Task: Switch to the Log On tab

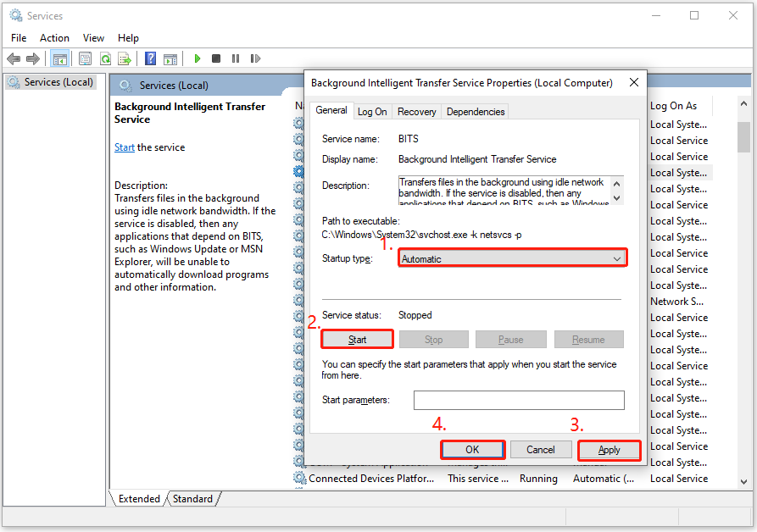Action: 371,111
